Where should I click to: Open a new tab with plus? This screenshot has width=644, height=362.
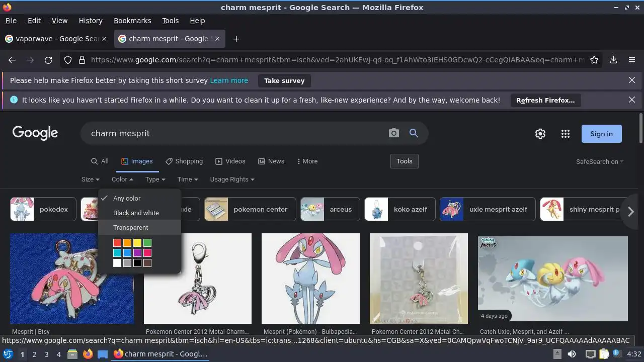(x=236, y=39)
